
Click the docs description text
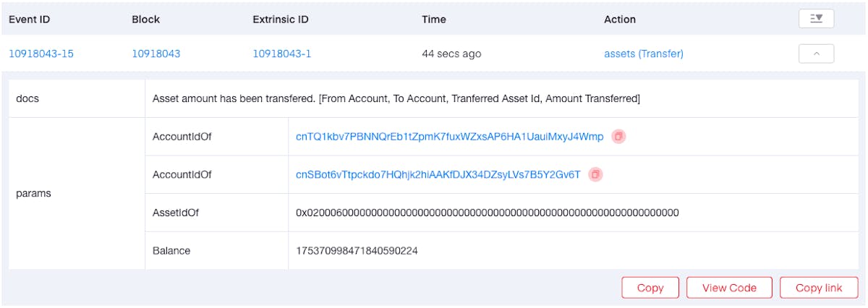pyautogui.click(x=396, y=98)
